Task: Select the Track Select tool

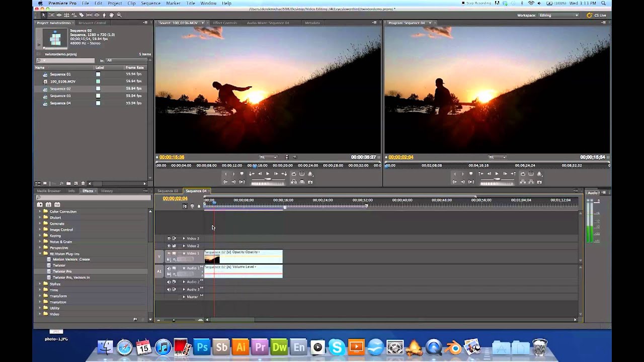Action: 51,15
